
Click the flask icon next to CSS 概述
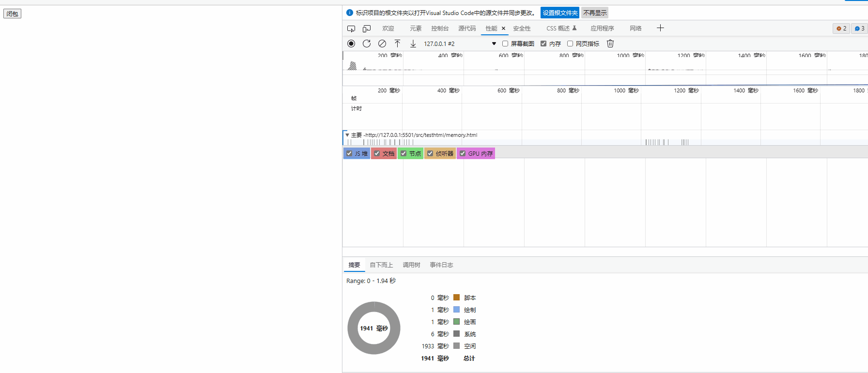(x=574, y=28)
